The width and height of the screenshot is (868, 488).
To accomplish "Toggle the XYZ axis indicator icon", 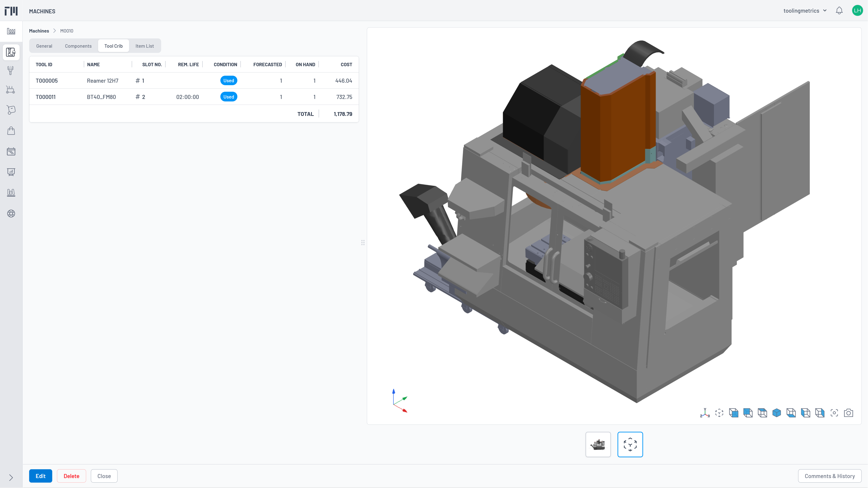I will (x=705, y=413).
